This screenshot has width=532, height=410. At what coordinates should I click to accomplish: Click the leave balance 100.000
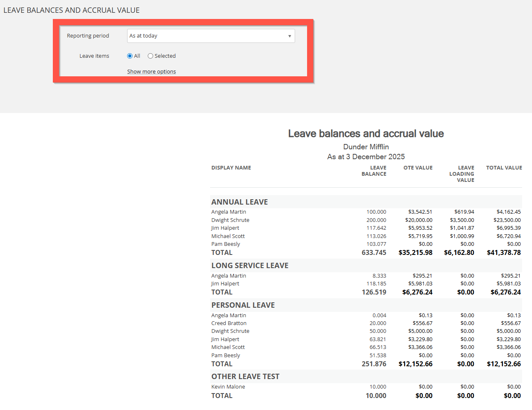pyautogui.click(x=376, y=212)
